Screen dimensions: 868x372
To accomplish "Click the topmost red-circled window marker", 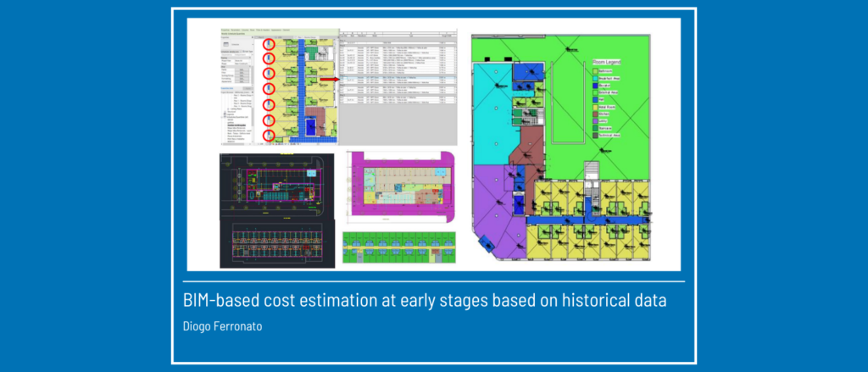I will coord(269,44).
